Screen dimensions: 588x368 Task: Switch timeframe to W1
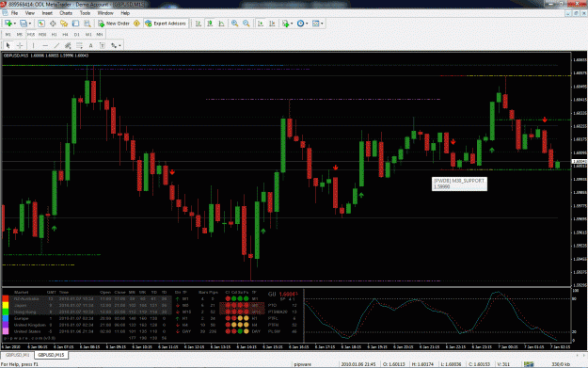click(88, 34)
